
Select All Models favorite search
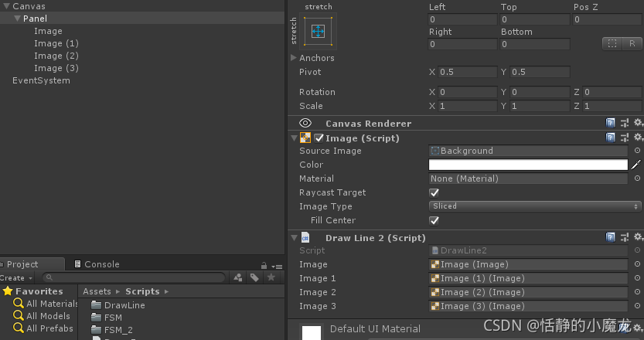point(42,316)
